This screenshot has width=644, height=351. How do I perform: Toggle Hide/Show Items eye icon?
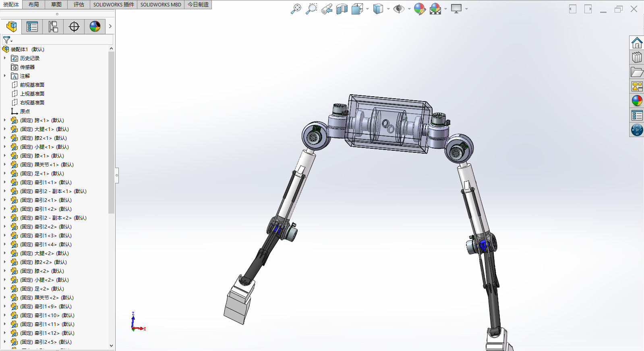(399, 9)
